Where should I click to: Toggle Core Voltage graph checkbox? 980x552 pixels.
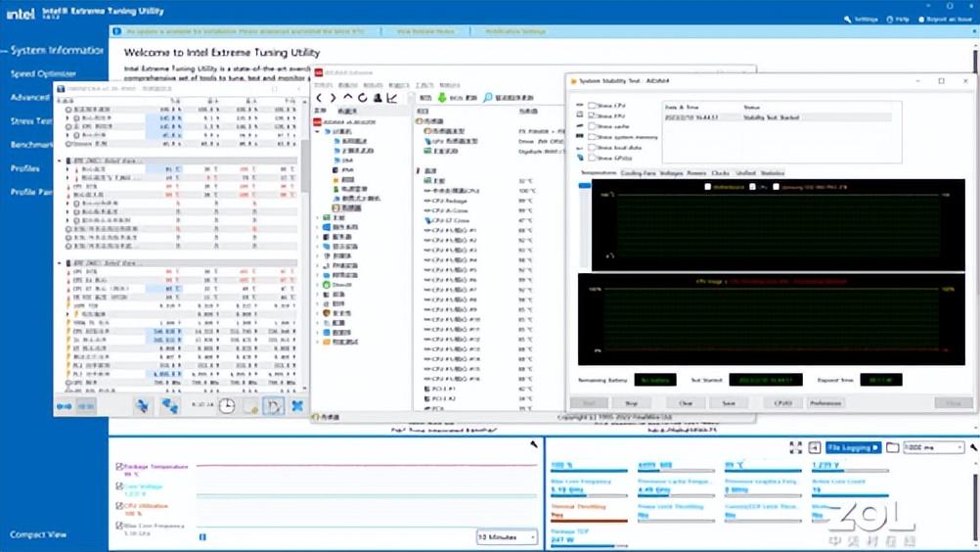[119, 485]
